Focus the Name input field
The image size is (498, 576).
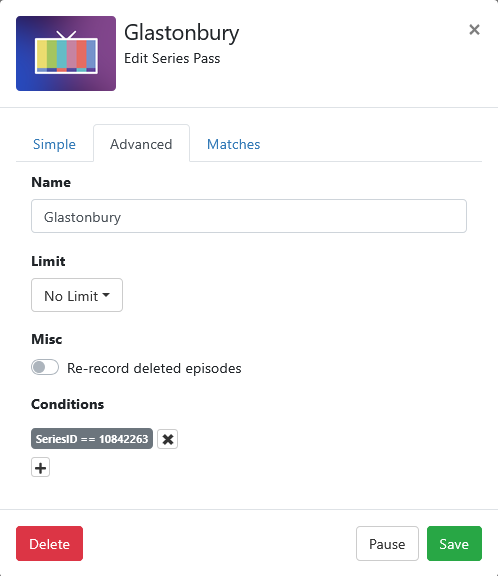click(249, 216)
